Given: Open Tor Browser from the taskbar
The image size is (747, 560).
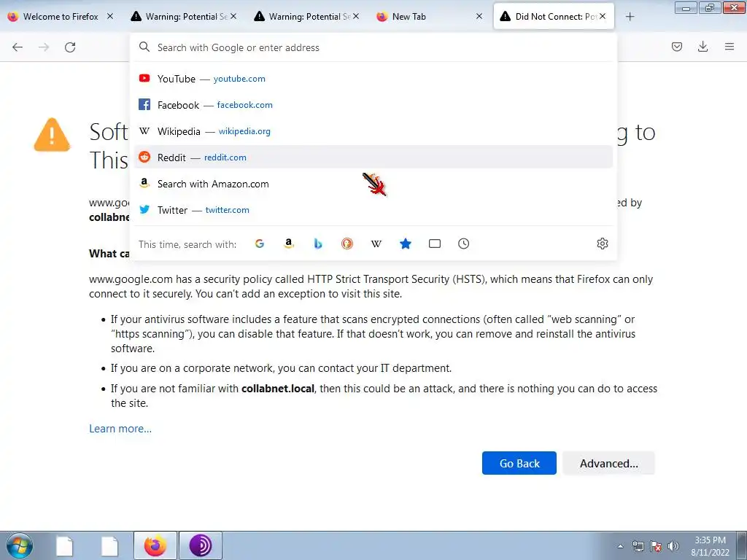Looking at the screenshot, I should click(201, 545).
